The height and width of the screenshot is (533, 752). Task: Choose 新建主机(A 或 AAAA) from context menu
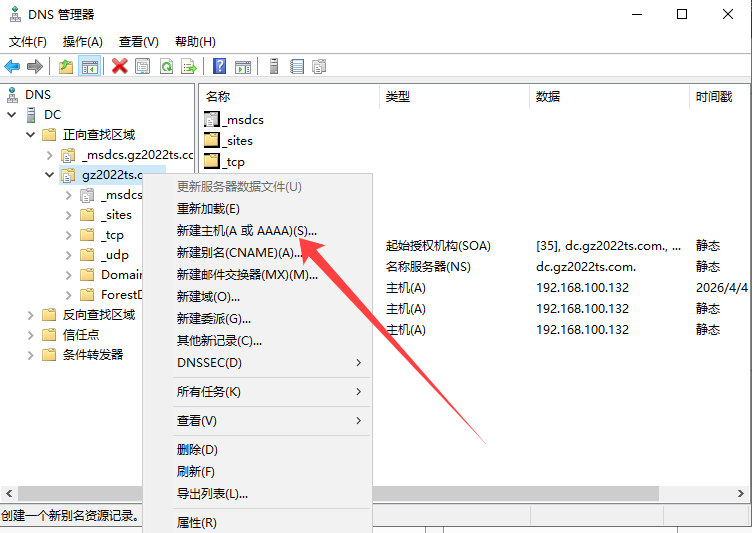pos(246,230)
